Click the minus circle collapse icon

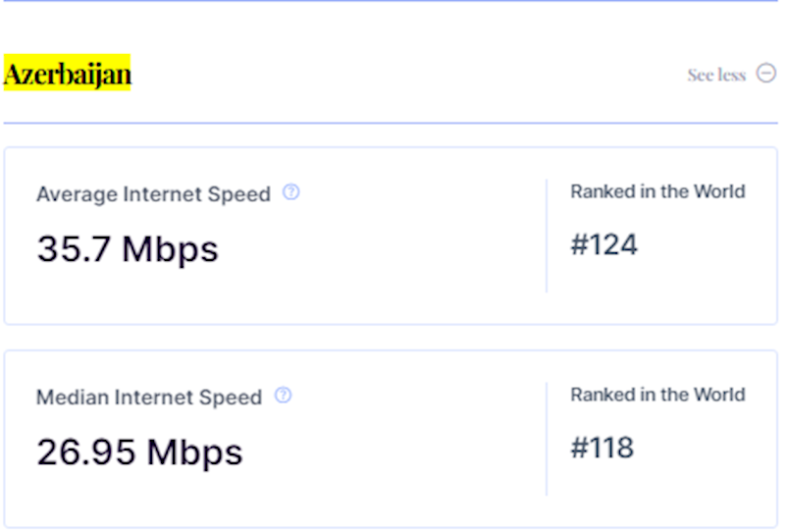[766, 75]
